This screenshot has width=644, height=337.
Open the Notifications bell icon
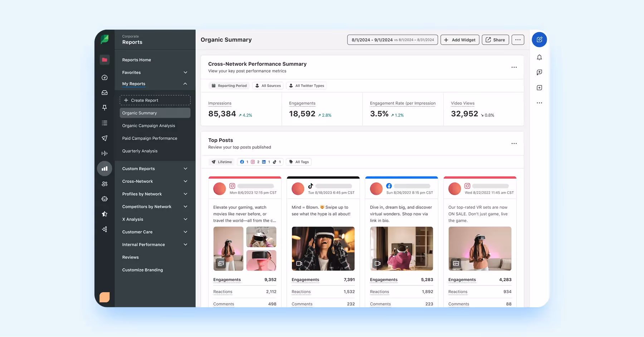pyautogui.click(x=540, y=57)
